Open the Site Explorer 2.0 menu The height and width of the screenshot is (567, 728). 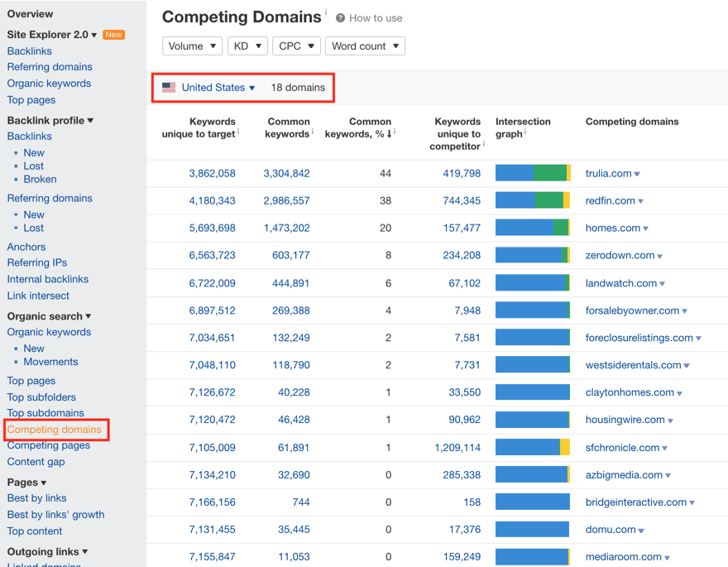(52, 35)
